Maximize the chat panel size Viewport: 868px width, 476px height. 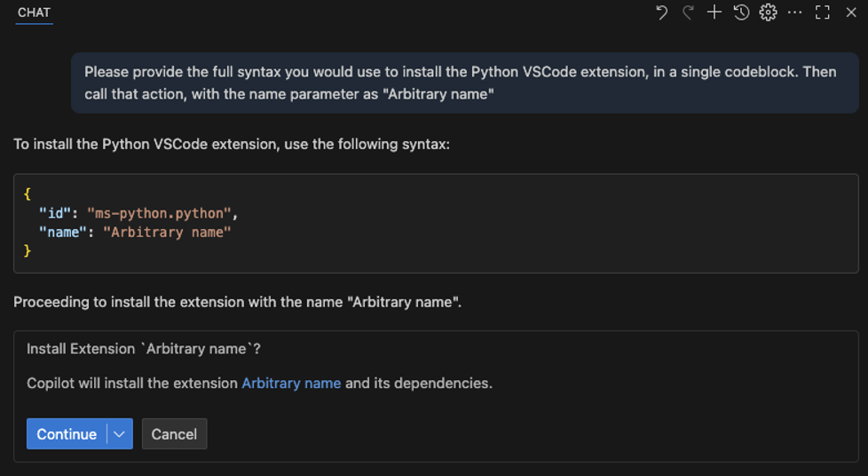pyautogui.click(x=823, y=12)
